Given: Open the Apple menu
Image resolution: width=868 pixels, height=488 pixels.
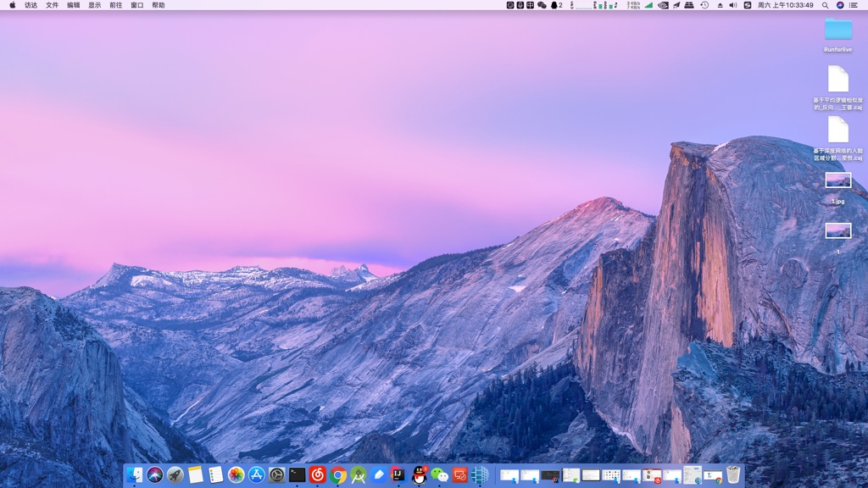Looking at the screenshot, I should click(x=12, y=5).
